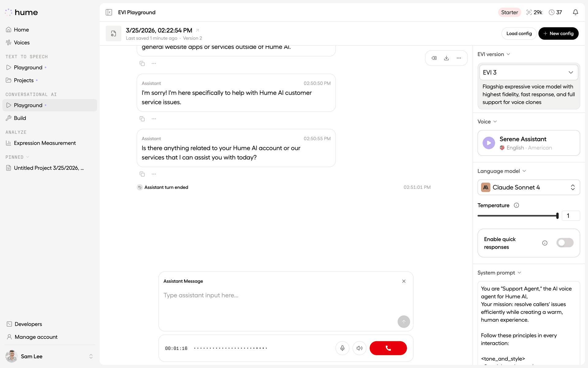Open more options for 'general website apps' message
The height and width of the screenshot is (368, 588).
tap(154, 63)
